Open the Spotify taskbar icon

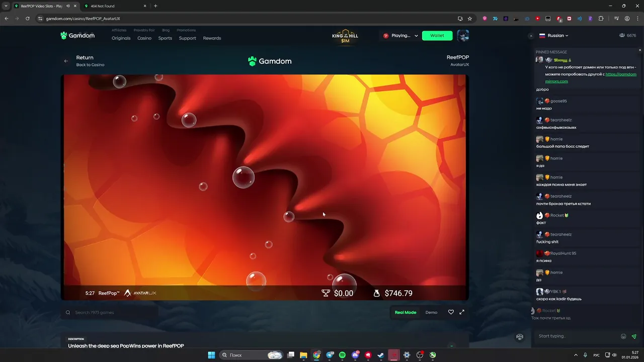pyautogui.click(x=342, y=355)
